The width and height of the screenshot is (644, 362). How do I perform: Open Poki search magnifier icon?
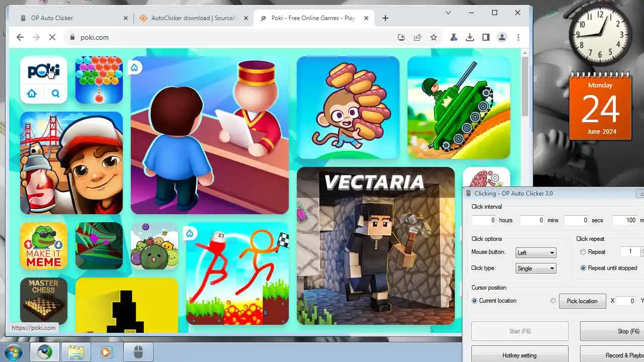coord(56,94)
